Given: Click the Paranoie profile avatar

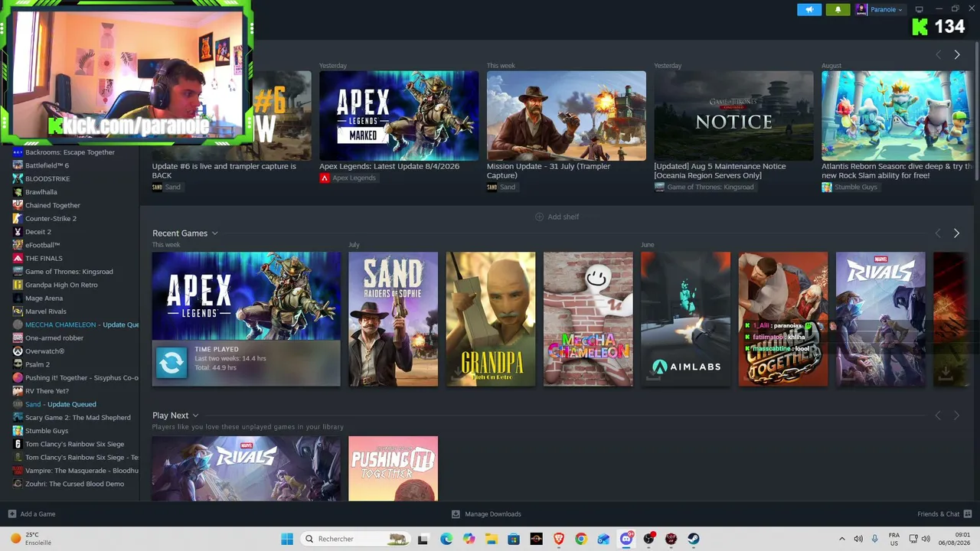Looking at the screenshot, I should [x=861, y=9].
